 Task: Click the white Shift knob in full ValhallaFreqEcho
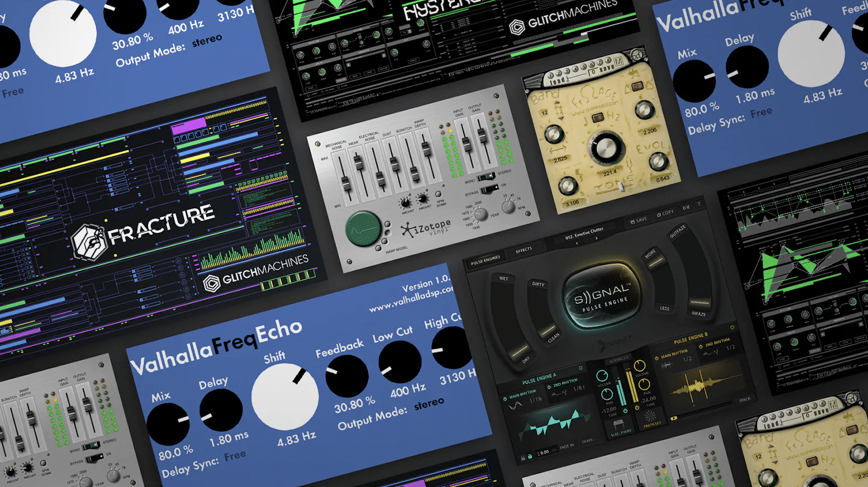(285, 397)
